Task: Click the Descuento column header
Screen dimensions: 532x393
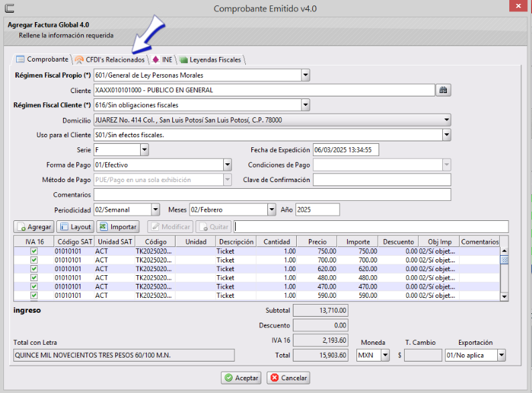Action: [x=398, y=242]
